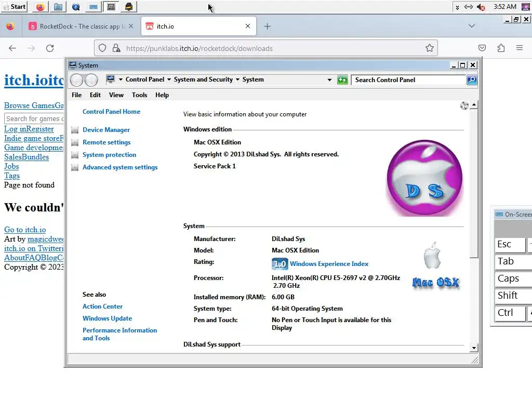The image size is (532, 399).
Task: Click Tab on the On-Screen Keyboard
Action: pyautogui.click(x=513, y=262)
